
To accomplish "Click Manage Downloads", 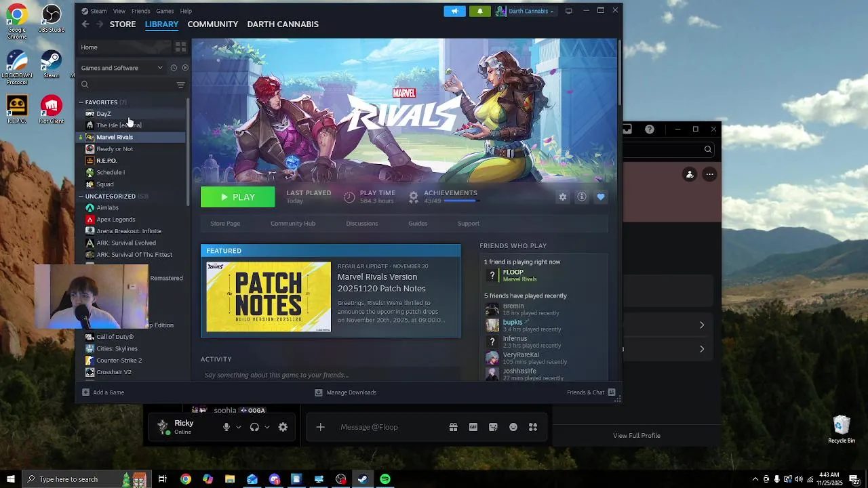I will [x=346, y=392].
